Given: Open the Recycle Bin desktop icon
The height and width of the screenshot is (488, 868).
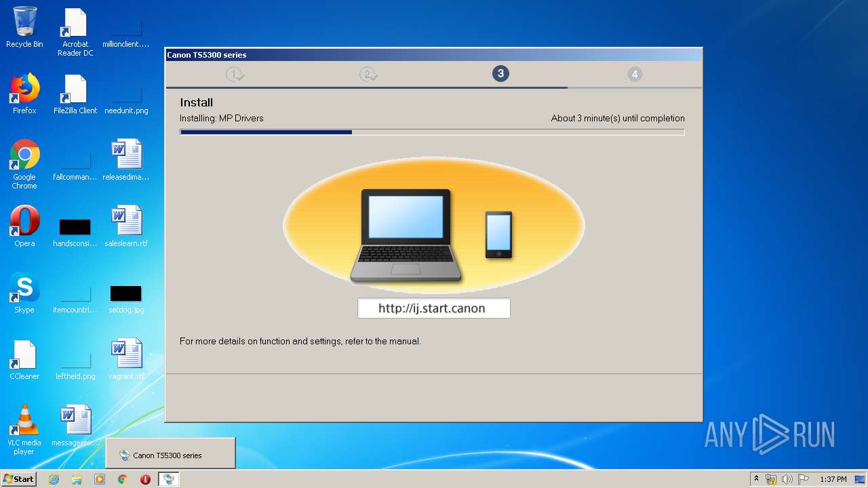Looking at the screenshot, I should coord(24,28).
